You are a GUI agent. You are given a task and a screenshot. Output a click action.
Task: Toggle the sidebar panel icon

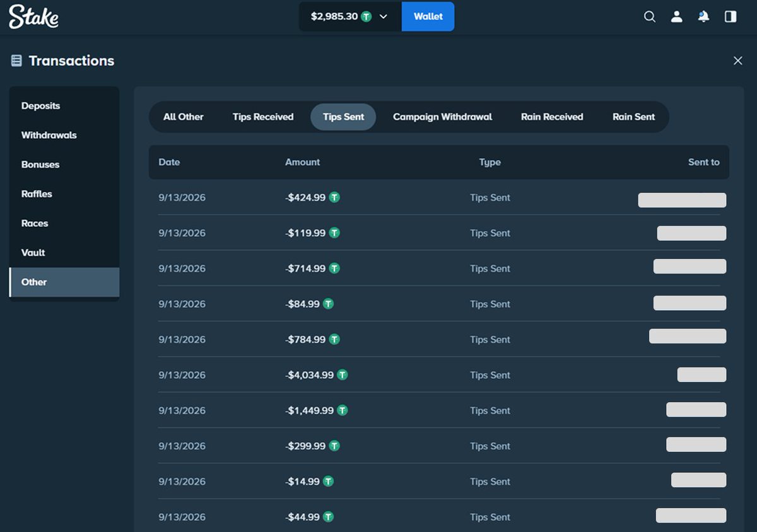(731, 17)
